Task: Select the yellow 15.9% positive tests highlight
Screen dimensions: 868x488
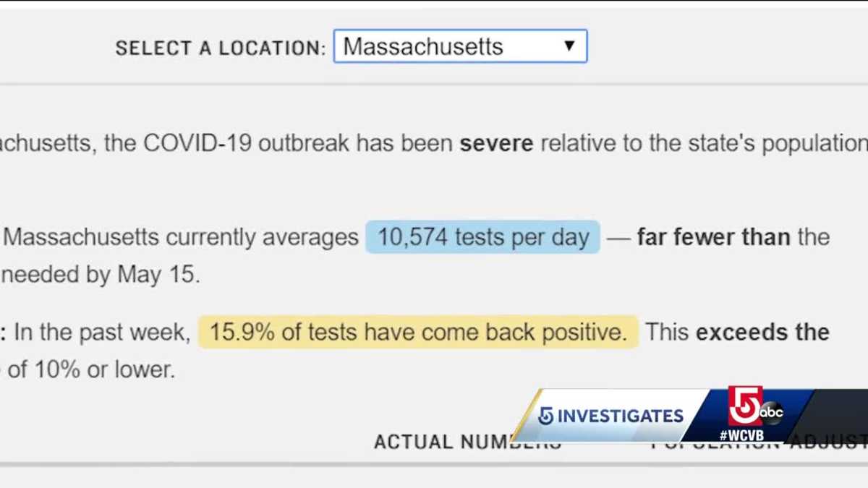Action: [418, 332]
